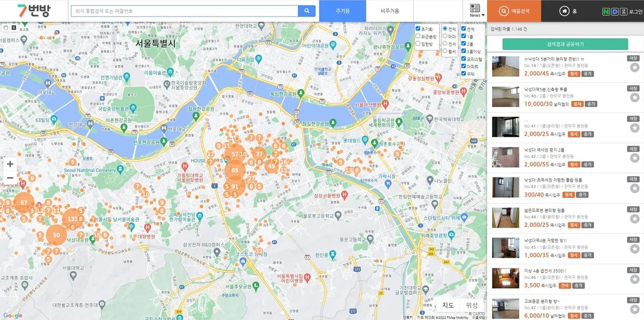Select the hand pan tool on map
The height and width of the screenshot is (320, 644).
[x=6, y=27]
